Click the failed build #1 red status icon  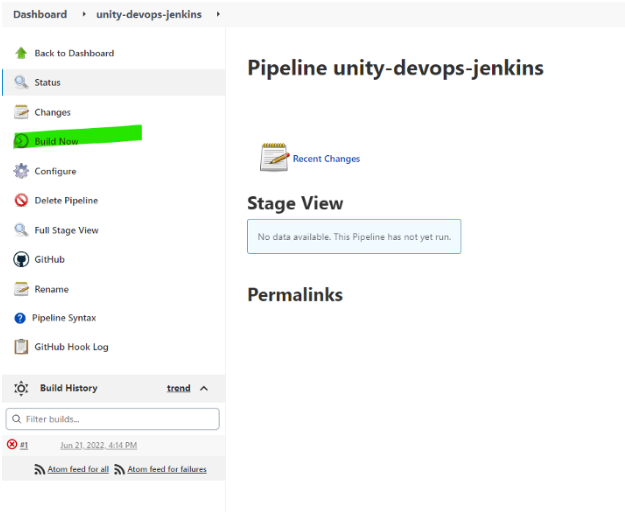(12, 444)
